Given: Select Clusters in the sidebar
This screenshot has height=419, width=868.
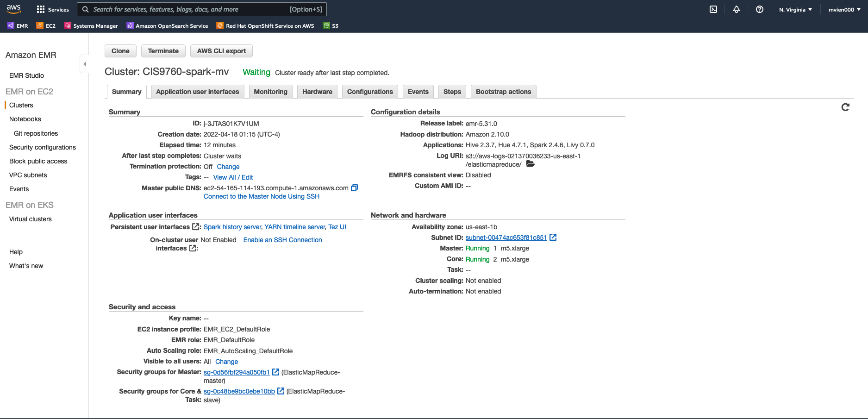Looking at the screenshot, I should pyautogui.click(x=21, y=105).
